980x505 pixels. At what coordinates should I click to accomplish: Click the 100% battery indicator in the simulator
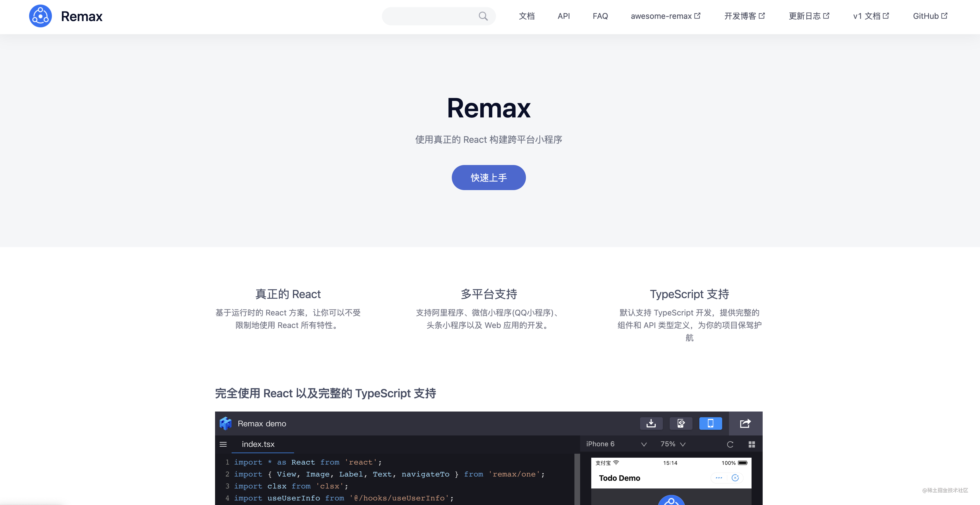point(734,463)
